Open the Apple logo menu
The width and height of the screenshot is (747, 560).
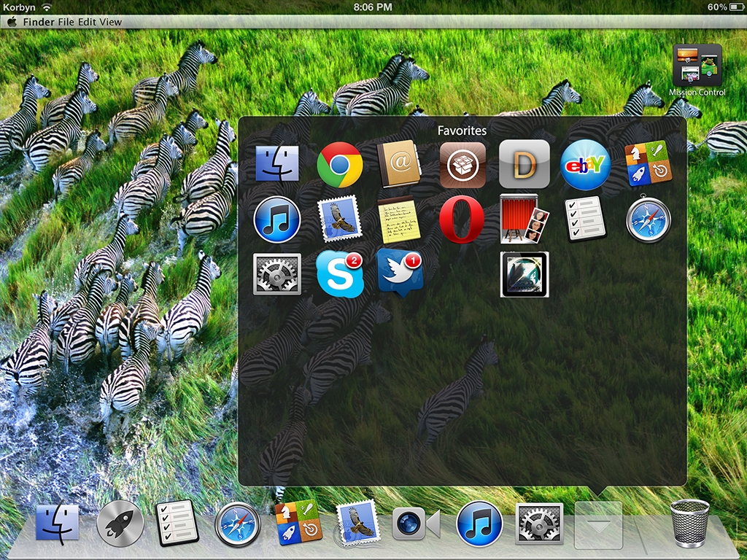pyautogui.click(x=12, y=21)
